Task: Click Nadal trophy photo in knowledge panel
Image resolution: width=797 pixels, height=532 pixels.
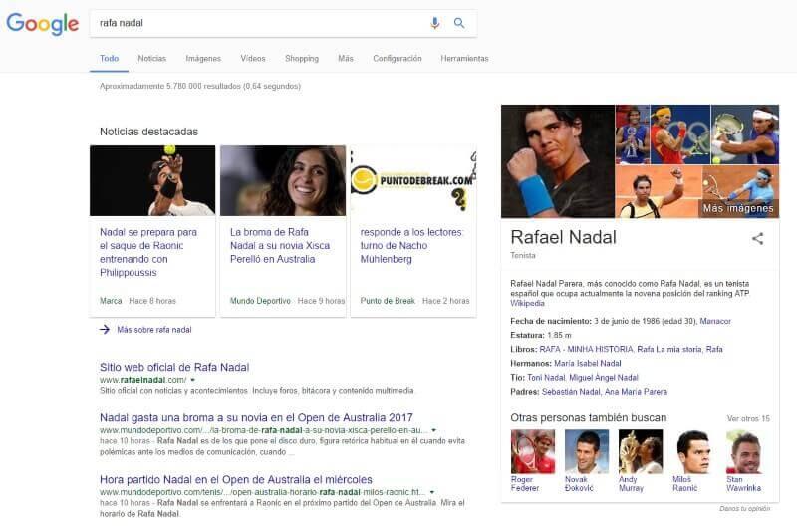Action: [x=633, y=134]
